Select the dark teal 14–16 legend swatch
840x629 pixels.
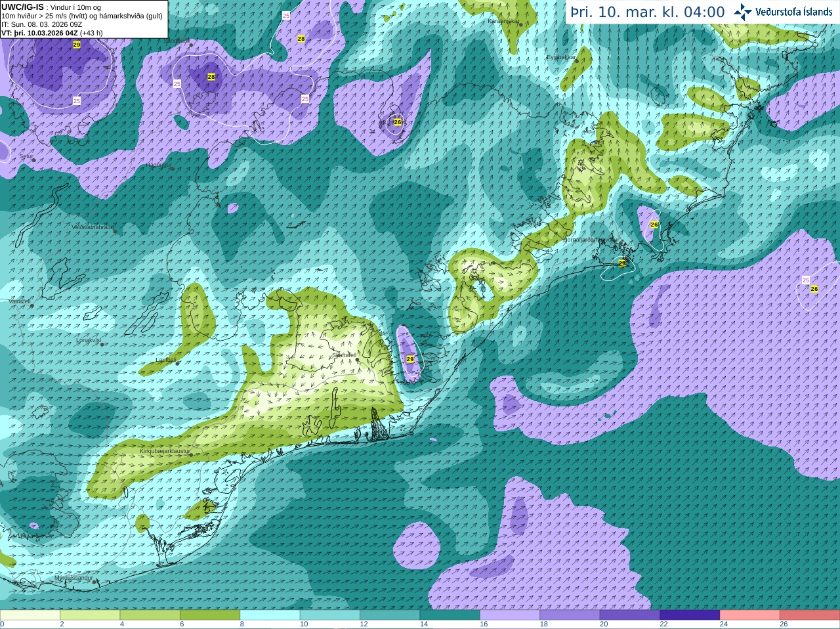(450, 615)
